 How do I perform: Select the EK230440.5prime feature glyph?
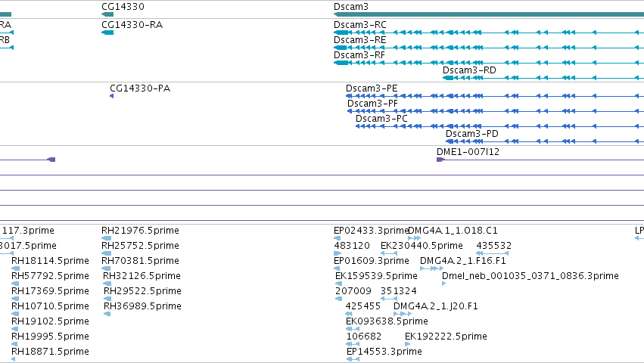pos(388,253)
